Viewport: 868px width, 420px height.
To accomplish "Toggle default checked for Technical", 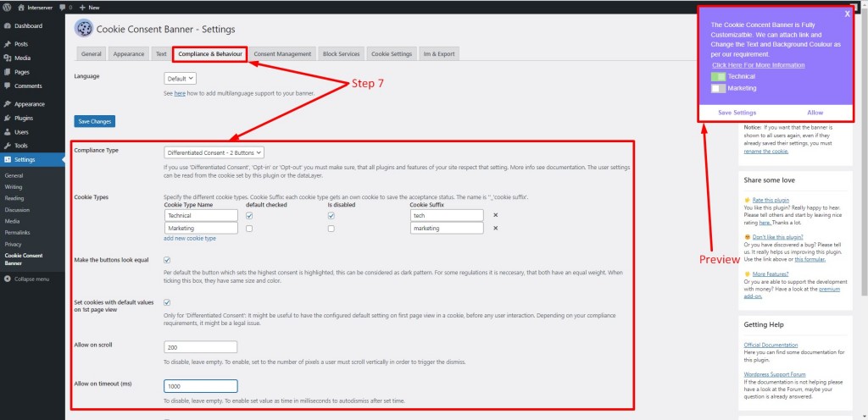I will point(249,216).
